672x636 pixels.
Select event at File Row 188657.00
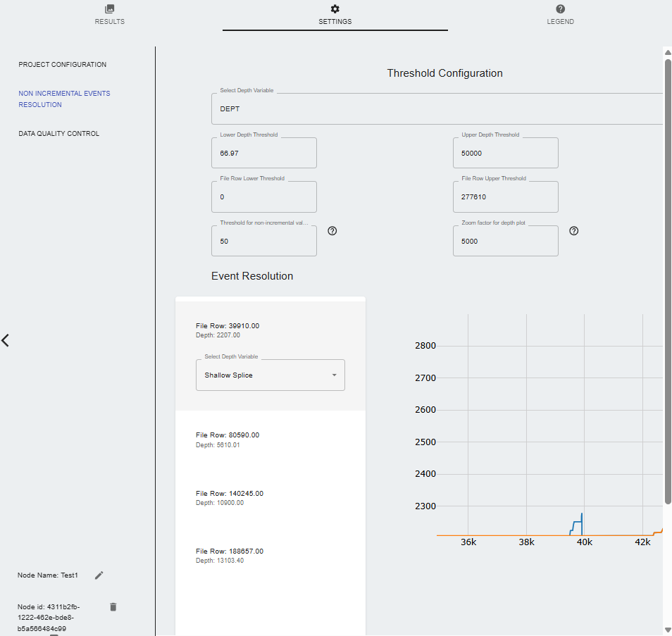coord(270,556)
